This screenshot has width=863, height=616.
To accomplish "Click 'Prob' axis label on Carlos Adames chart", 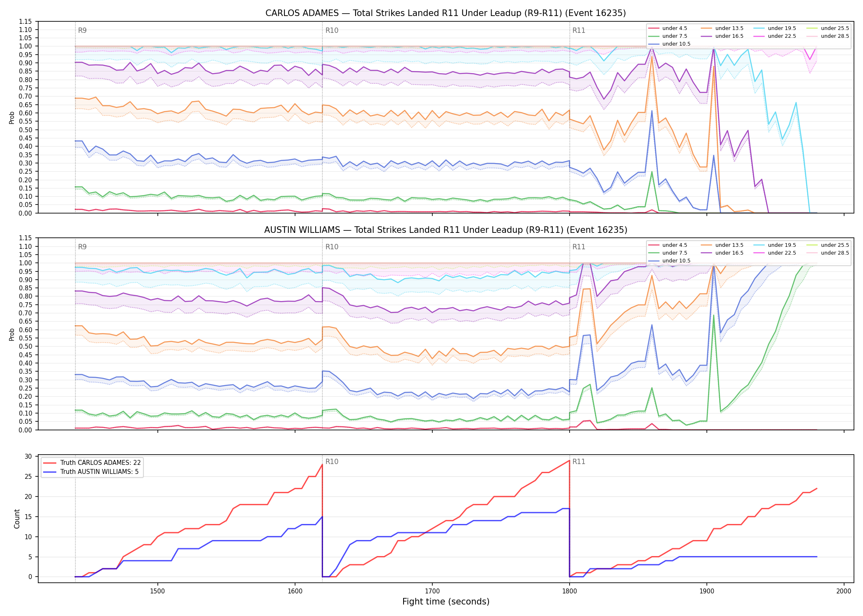I will [12, 117].
